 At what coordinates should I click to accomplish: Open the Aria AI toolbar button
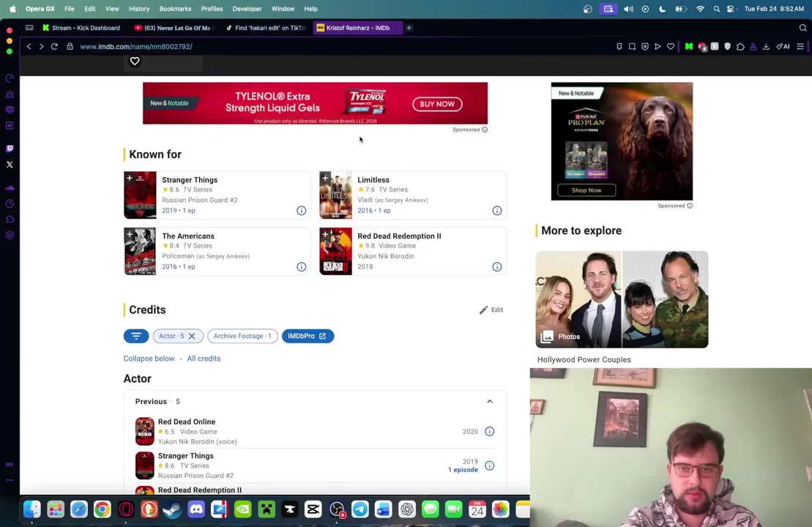(x=783, y=47)
